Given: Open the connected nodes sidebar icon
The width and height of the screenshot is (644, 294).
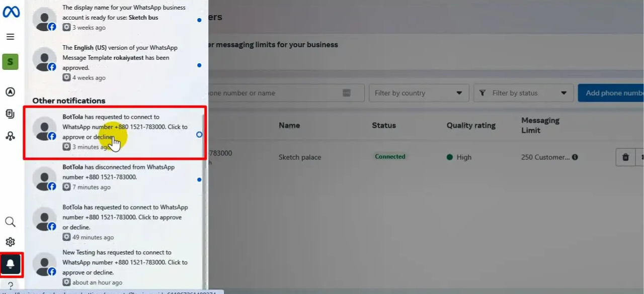Looking at the screenshot, I should coord(10,136).
